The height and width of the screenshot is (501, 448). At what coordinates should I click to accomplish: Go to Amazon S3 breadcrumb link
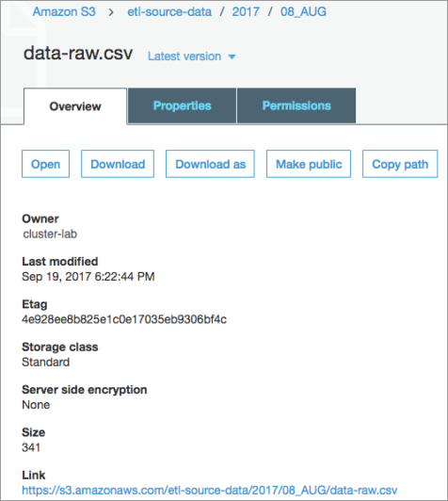point(64,12)
